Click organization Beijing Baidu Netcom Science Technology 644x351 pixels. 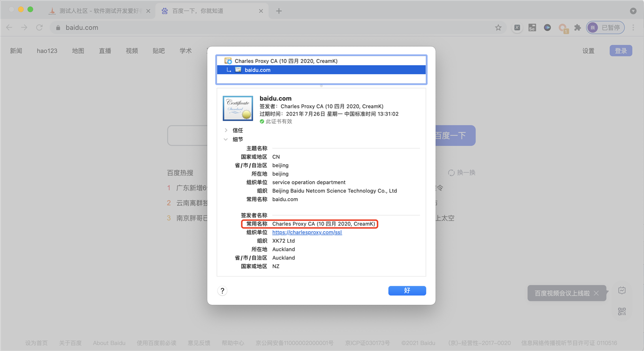pyautogui.click(x=335, y=191)
